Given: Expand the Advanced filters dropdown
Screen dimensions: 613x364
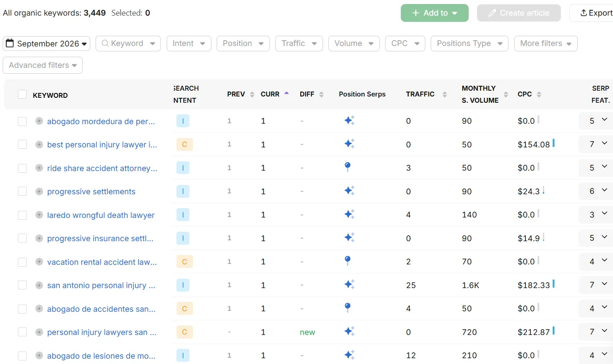Looking at the screenshot, I should point(42,65).
